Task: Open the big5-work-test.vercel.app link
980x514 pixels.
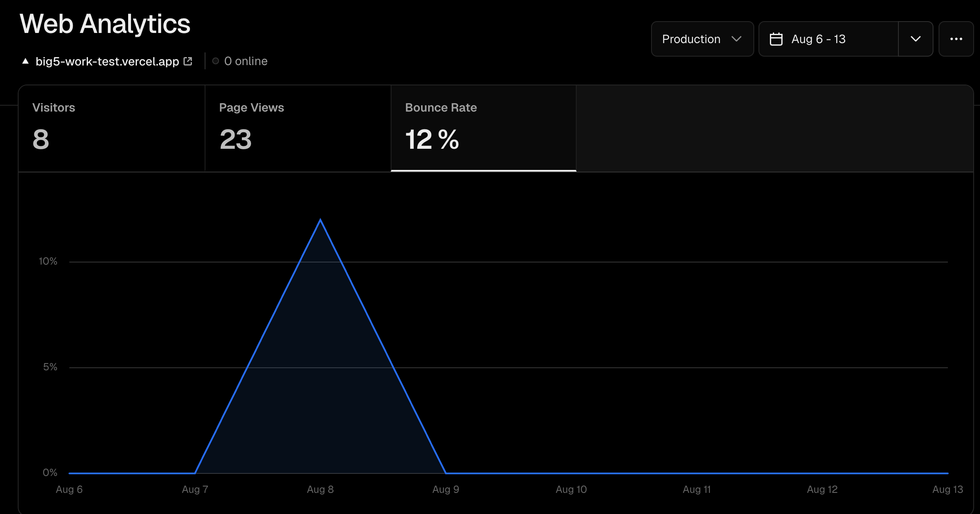Action: [107, 61]
